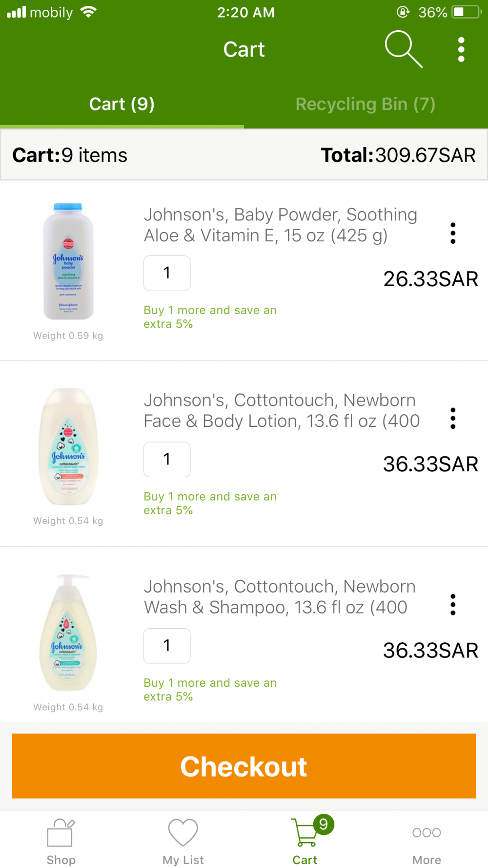Tap the Johnson's Baby Powder product image
This screenshot has height=868, width=488.
pyautogui.click(x=68, y=261)
